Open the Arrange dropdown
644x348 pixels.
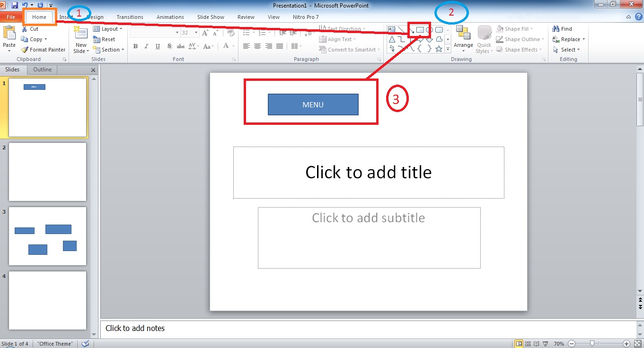(x=463, y=39)
